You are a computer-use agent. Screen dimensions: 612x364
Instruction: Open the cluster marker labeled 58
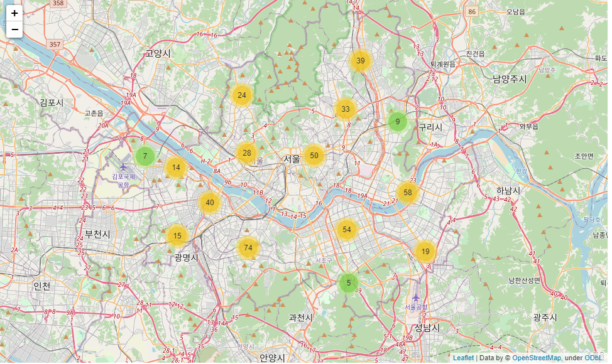click(408, 193)
